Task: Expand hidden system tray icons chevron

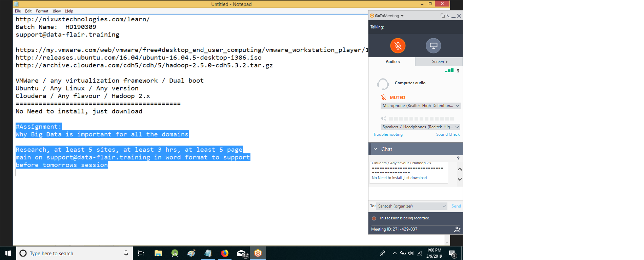Action: click(x=395, y=253)
